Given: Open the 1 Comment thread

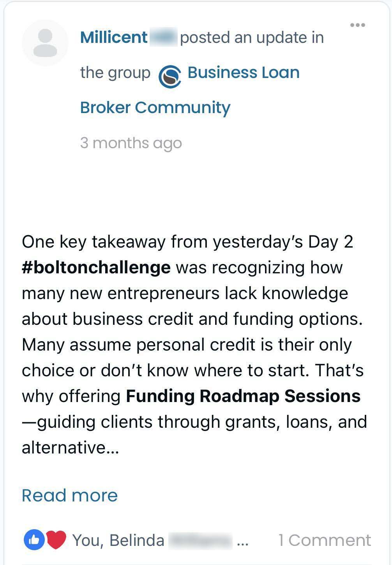Looking at the screenshot, I should [324, 540].
